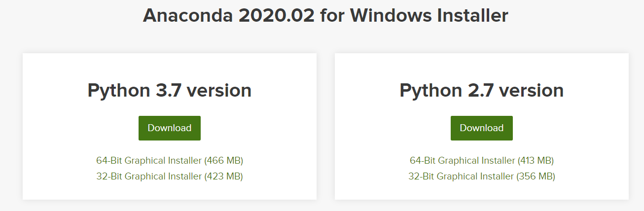This screenshot has height=211, width=644.
Task: Open 32-Bit Graphical Installer (423 MB) link
Action: tap(170, 176)
